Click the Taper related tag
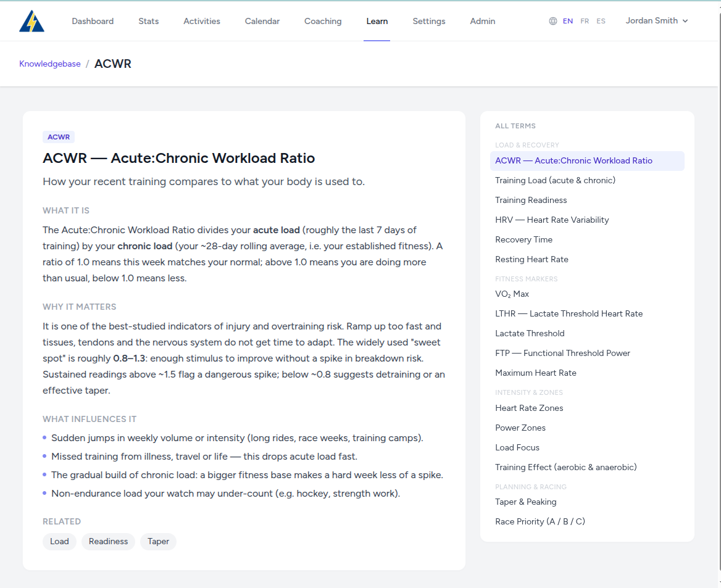Viewport: 721px width, 588px height. click(158, 542)
